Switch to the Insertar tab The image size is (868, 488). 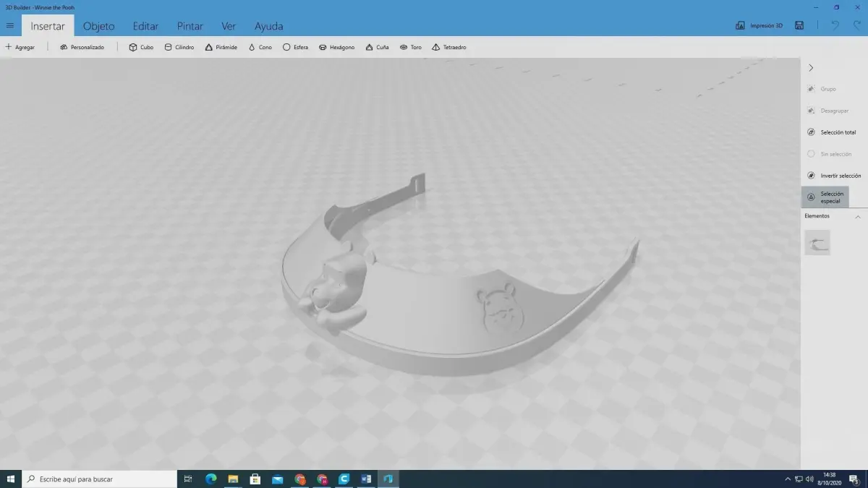48,26
